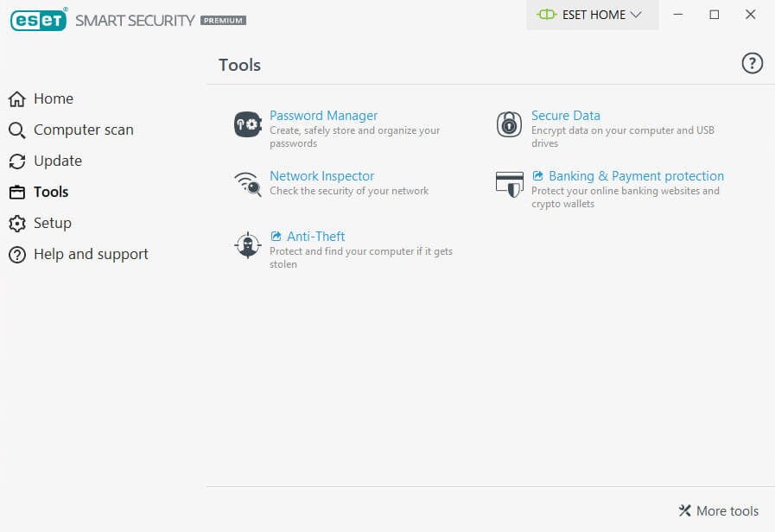Image resolution: width=775 pixels, height=532 pixels.
Task: Expand the ESET HOME dropdown chevron
Action: pos(636,15)
